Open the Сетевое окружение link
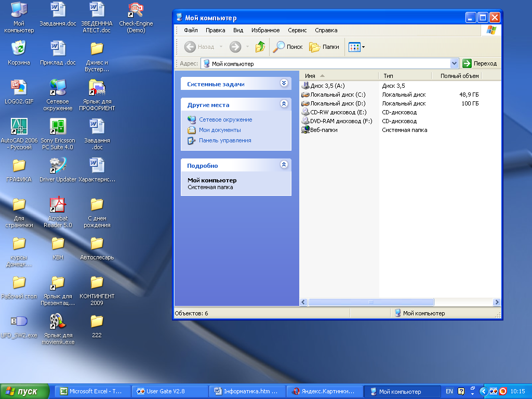 point(225,119)
